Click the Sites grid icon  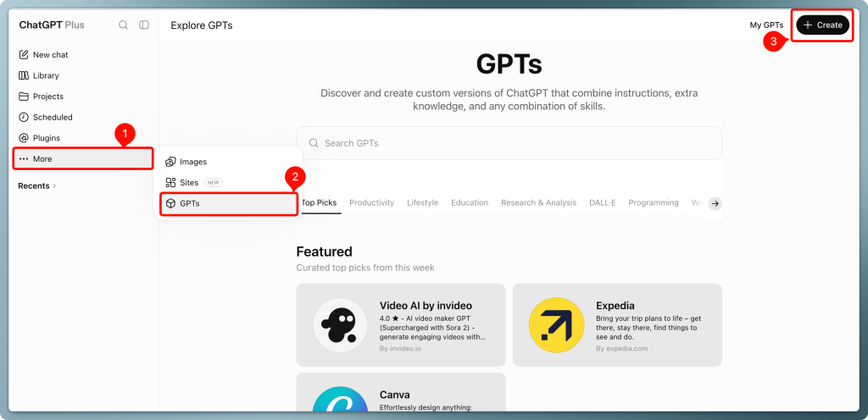(171, 182)
